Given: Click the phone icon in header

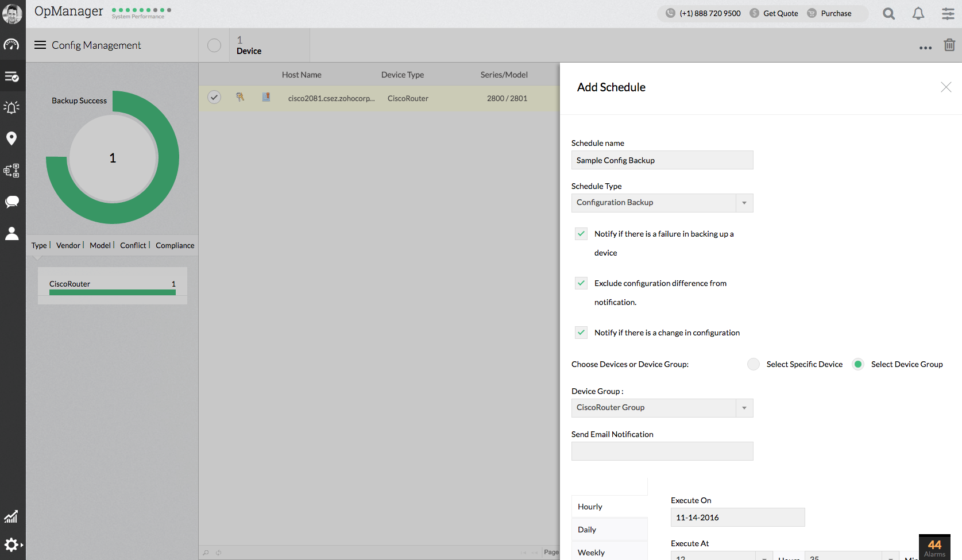Looking at the screenshot, I should coord(670,13).
